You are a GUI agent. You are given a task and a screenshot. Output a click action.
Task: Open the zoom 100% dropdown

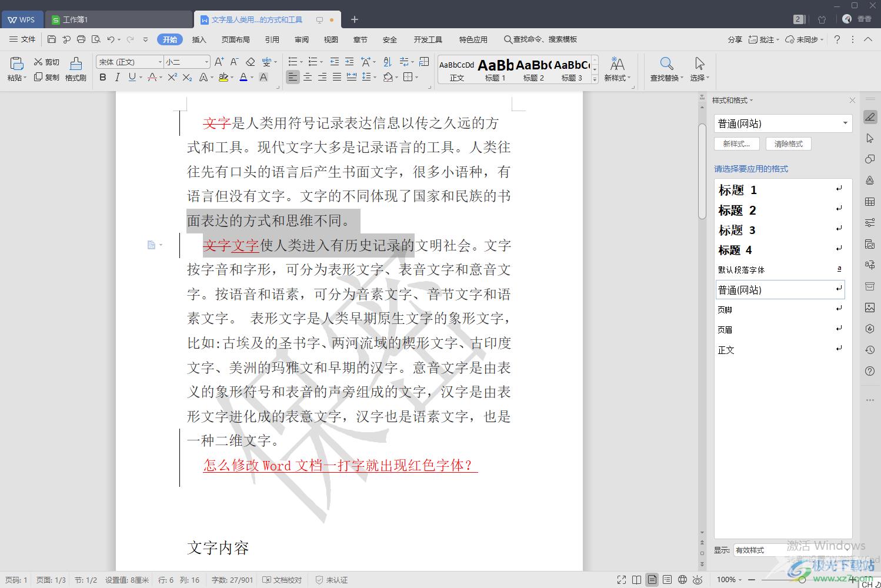point(729,580)
